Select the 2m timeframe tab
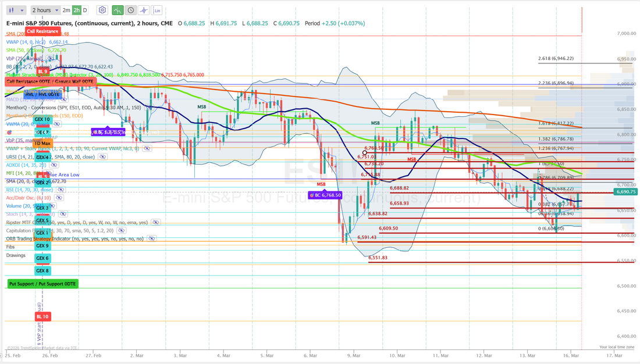 [x=66, y=10]
